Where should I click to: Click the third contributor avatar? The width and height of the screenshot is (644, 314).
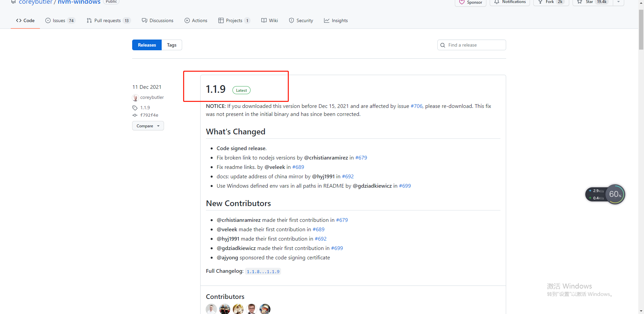[x=238, y=309]
